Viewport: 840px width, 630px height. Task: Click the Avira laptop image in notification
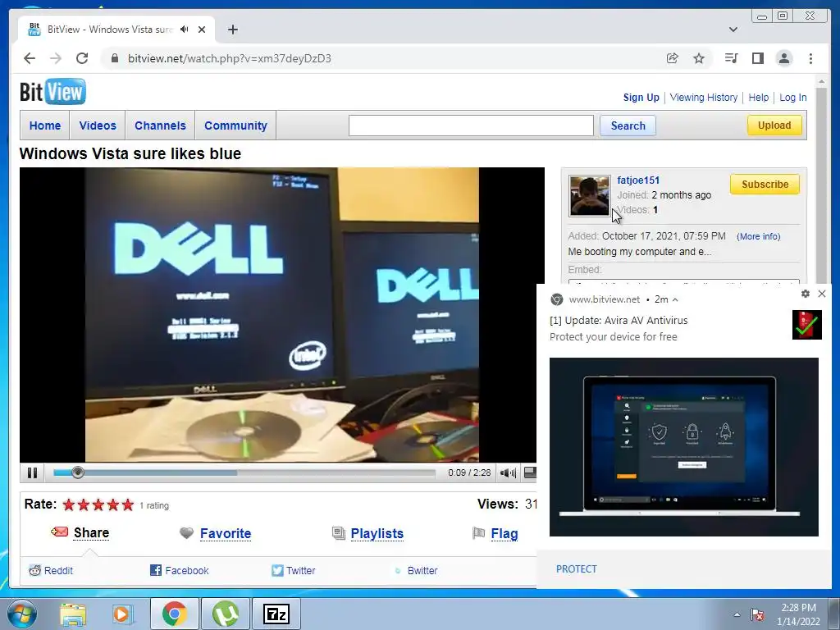pyautogui.click(x=683, y=447)
